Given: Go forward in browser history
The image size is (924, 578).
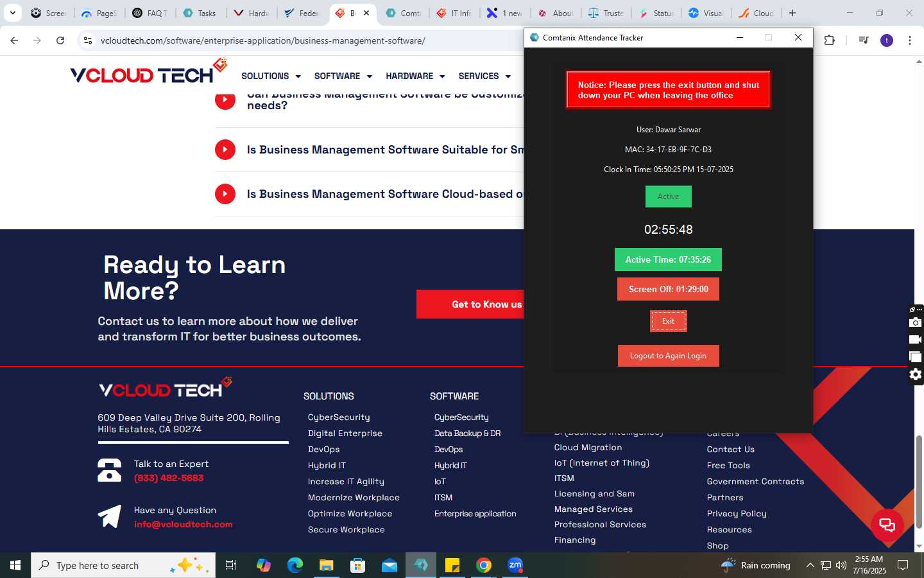Looking at the screenshot, I should [37, 40].
